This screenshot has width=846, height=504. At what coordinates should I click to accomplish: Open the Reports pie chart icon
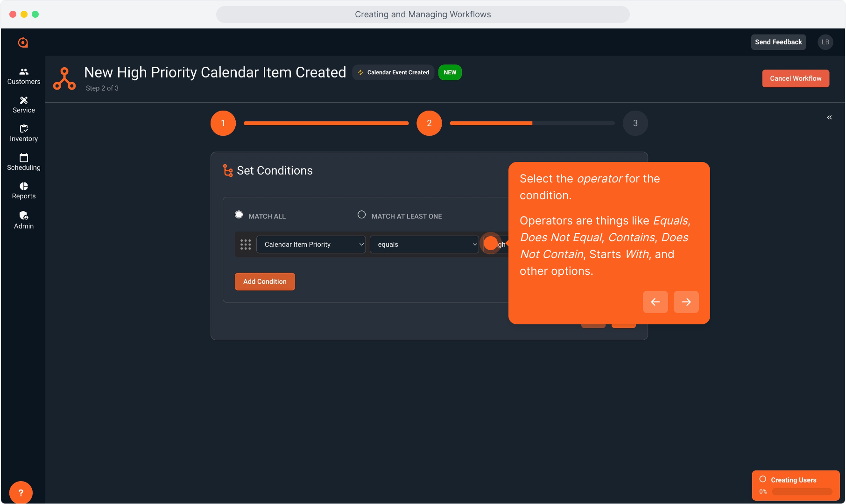pyautogui.click(x=24, y=186)
